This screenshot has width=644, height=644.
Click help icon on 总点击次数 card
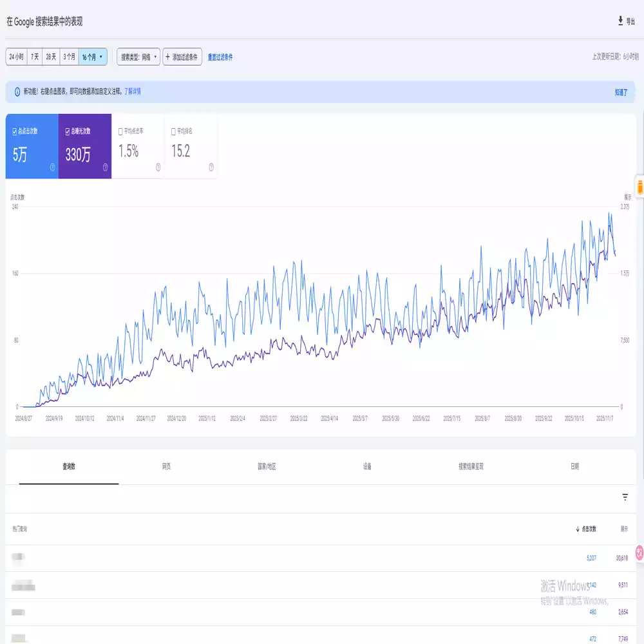[52, 167]
